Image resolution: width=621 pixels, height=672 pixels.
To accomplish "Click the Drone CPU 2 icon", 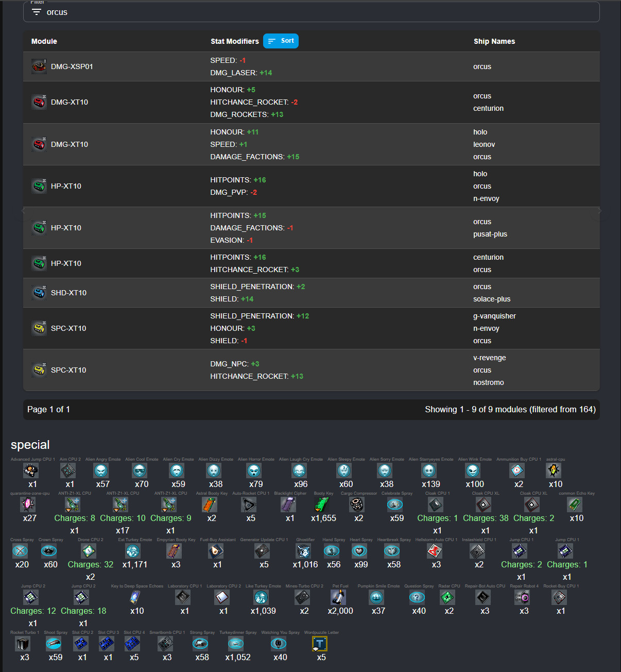I will tap(89, 551).
